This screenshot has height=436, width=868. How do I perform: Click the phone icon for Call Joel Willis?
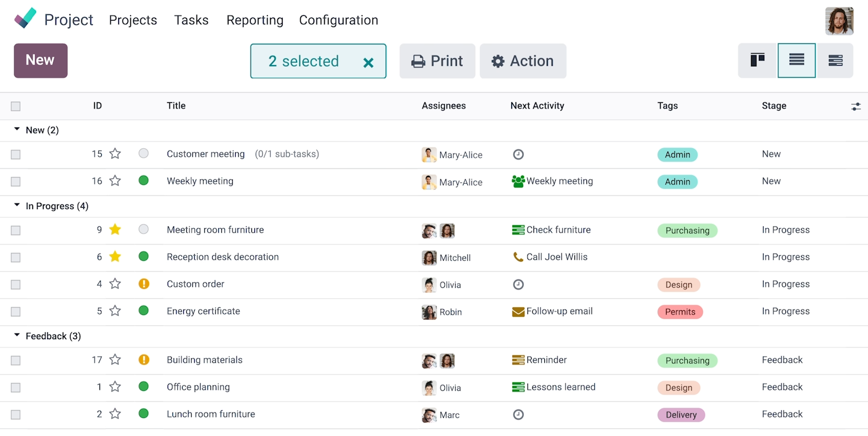pyautogui.click(x=518, y=257)
